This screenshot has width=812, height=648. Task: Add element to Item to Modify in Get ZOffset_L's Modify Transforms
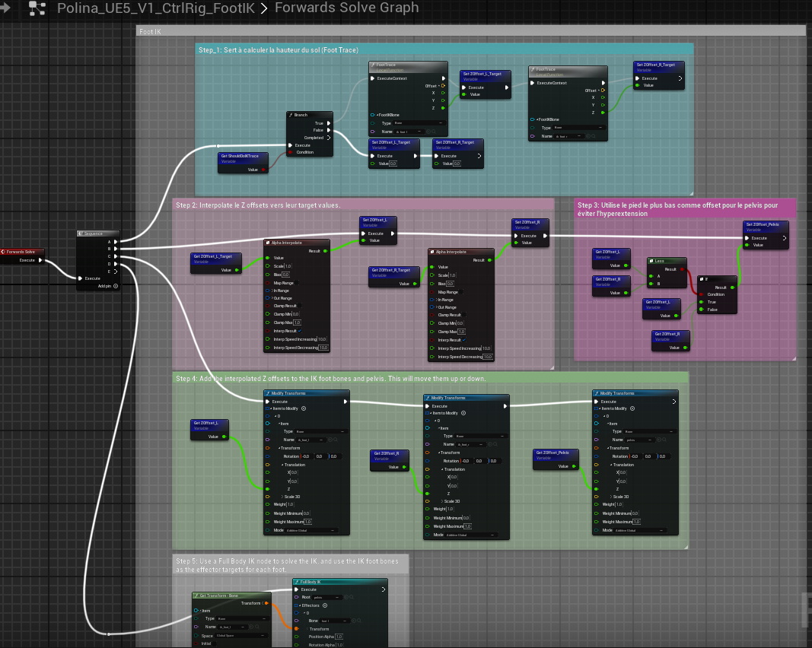click(304, 408)
